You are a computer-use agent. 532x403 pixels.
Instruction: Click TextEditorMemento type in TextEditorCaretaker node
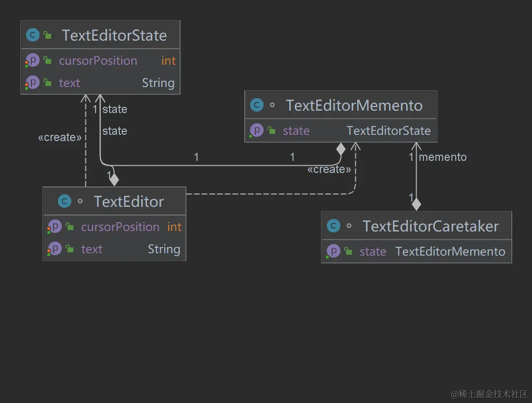(x=450, y=252)
